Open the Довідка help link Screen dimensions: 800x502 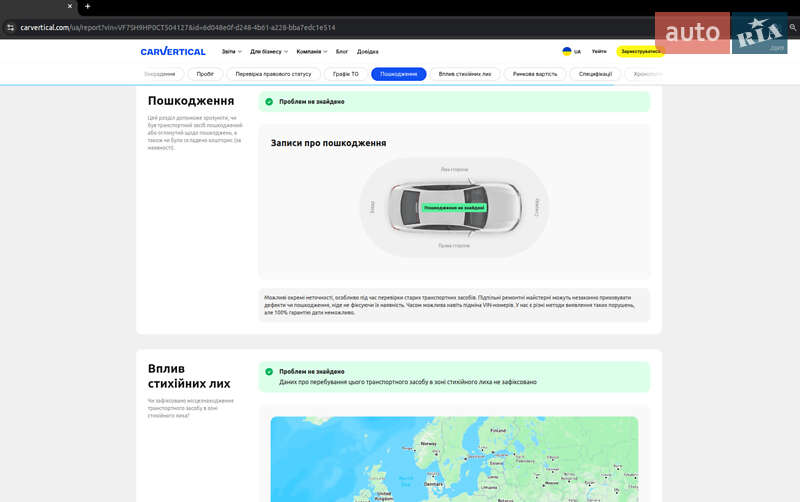(367, 52)
